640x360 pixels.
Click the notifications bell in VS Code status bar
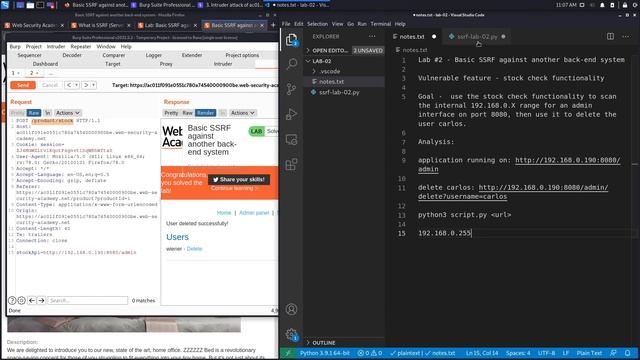[x=628, y=353]
